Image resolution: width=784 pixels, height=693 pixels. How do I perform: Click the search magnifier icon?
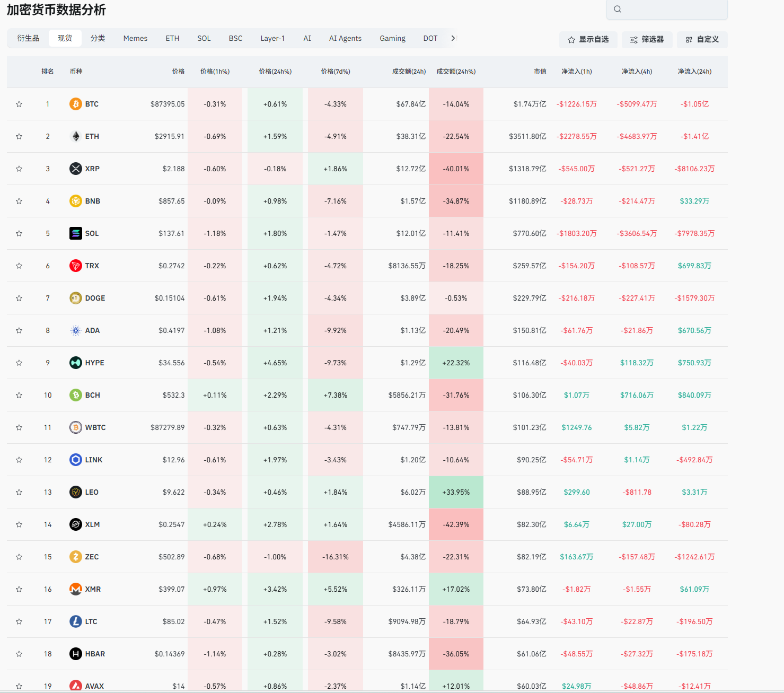(x=618, y=9)
